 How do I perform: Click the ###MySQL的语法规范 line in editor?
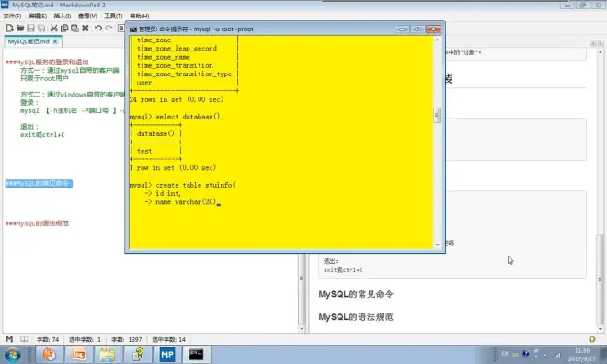[37, 223]
